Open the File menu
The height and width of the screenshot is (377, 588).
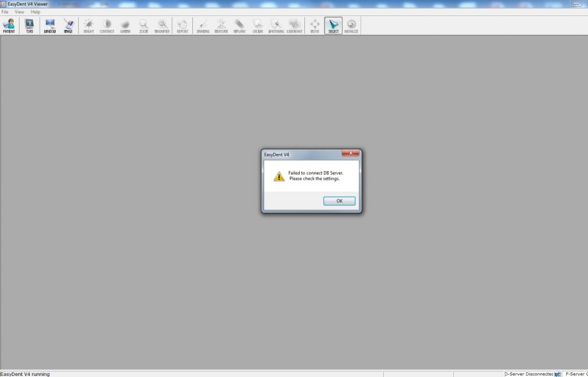[5, 12]
